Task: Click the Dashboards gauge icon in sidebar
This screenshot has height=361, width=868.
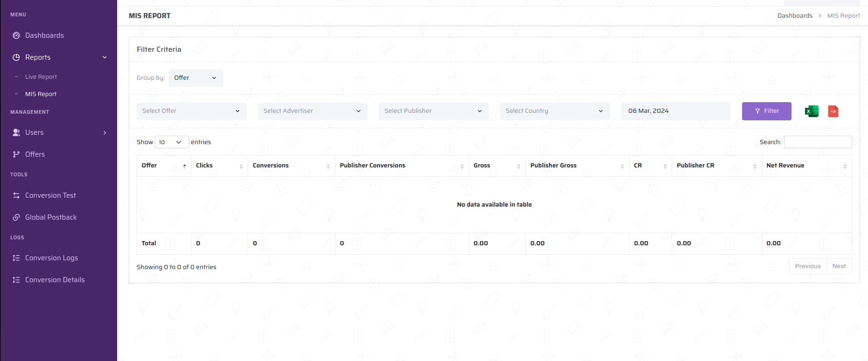Action: (16, 35)
